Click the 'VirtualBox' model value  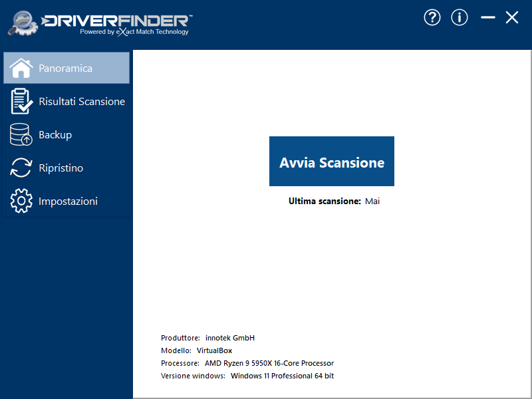click(214, 350)
